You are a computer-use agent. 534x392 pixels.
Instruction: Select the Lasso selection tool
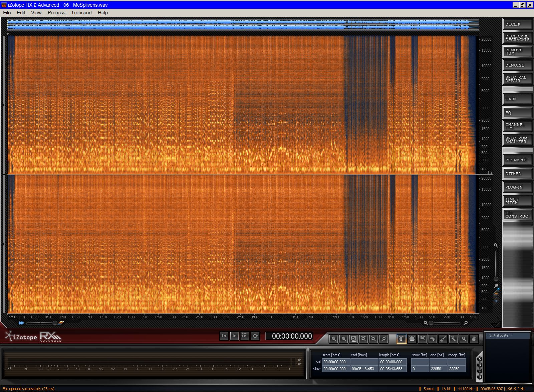pyautogui.click(x=433, y=339)
